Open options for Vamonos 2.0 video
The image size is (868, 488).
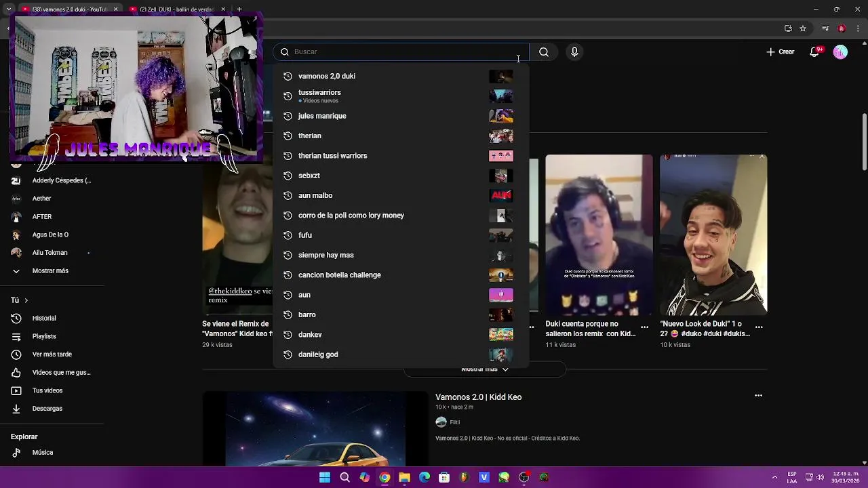click(758, 396)
